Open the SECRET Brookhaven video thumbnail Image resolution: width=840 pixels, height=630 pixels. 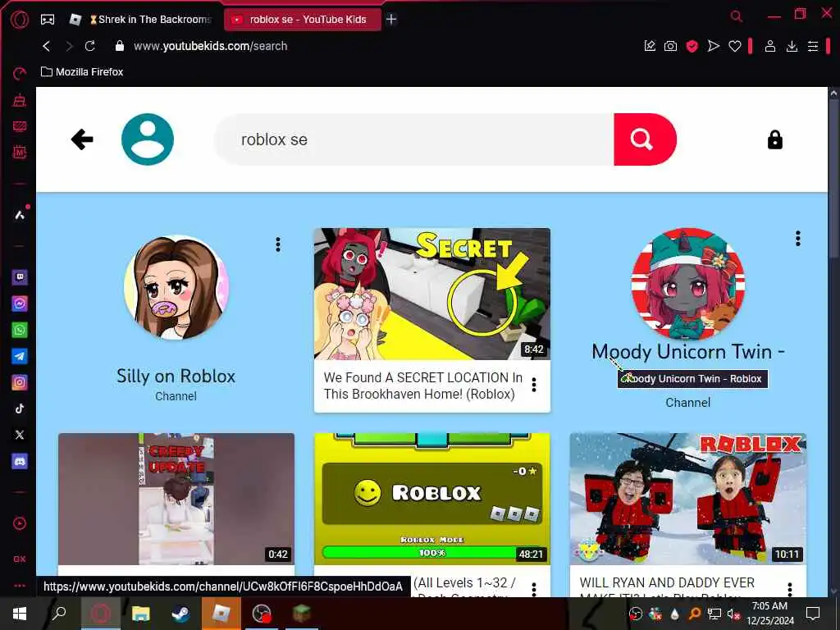[431, 294]
